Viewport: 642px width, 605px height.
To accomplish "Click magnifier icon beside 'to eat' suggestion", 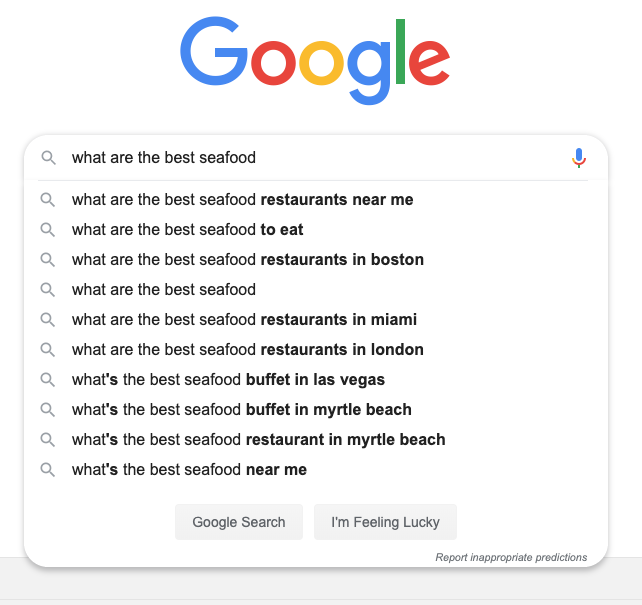I will point(47,230).
